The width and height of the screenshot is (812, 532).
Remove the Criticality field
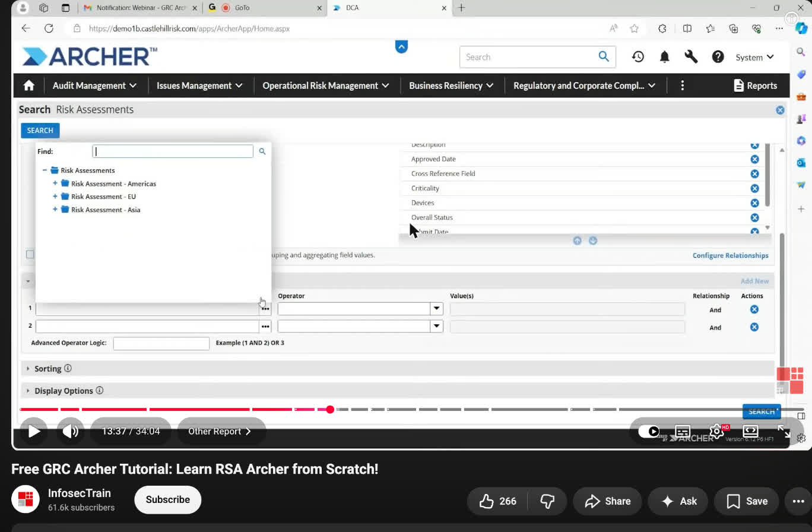click(x=754, y=188)
